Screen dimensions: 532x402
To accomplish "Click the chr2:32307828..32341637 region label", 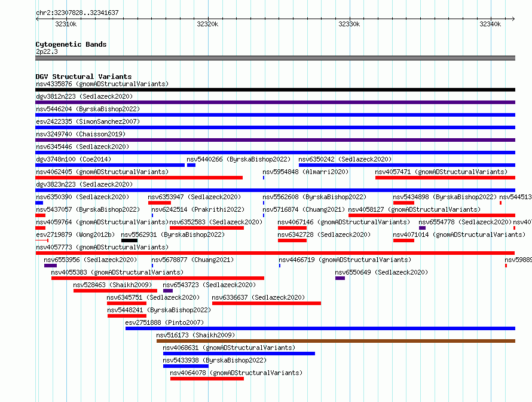I will click(77, 13).
